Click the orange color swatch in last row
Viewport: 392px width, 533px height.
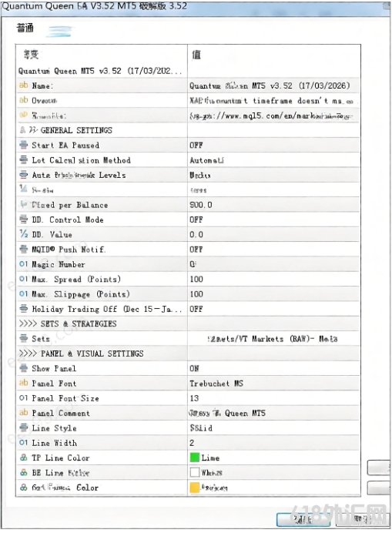(195, 488)
